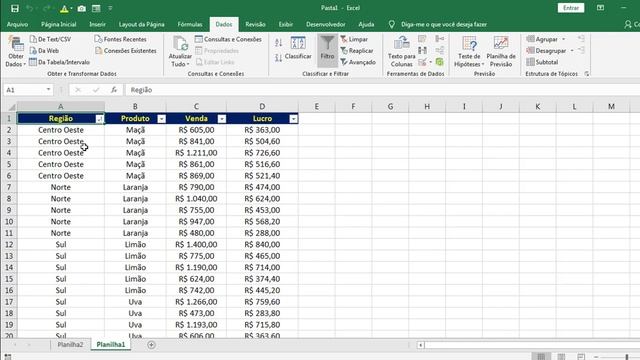The height and width of the screenshot is (360, 640).
Task: Click the Select All corner triangle
Action: (12, 107)
